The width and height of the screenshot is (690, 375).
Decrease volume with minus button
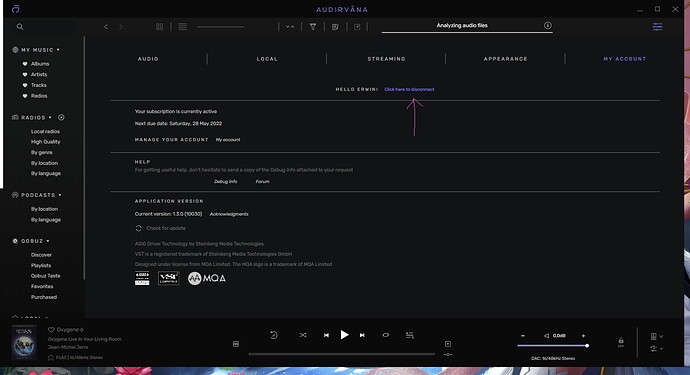pos(523,336)
